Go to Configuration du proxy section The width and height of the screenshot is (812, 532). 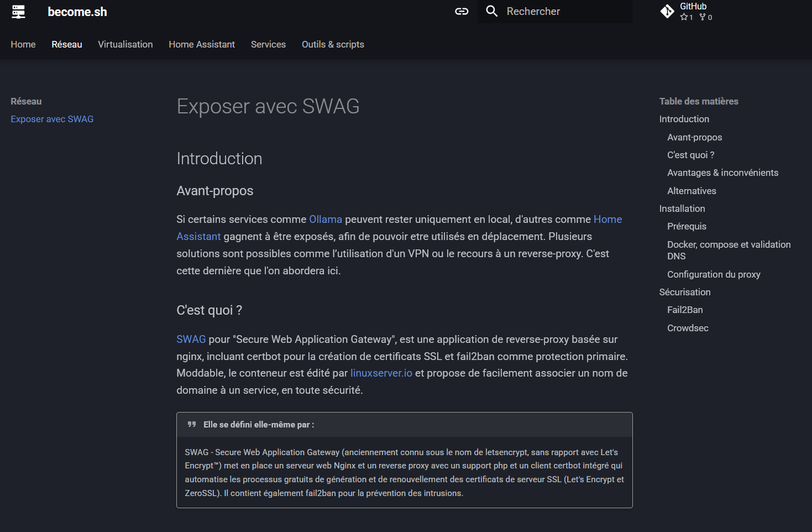pyautogui.click(x=714, y=274)
